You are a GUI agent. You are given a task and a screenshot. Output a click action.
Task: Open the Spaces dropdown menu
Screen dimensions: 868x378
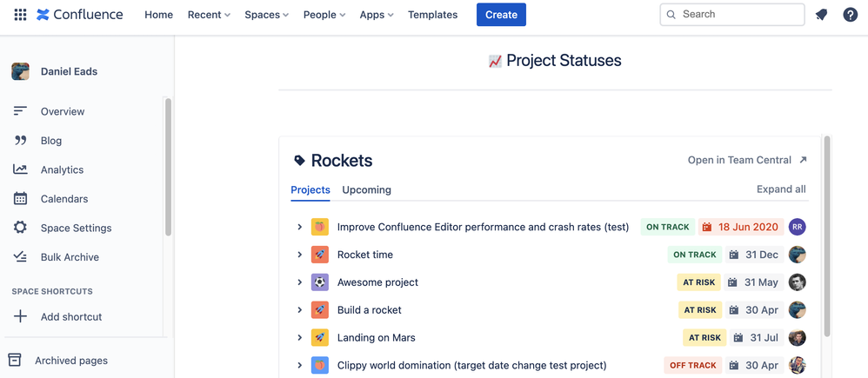tap(267, 15)
